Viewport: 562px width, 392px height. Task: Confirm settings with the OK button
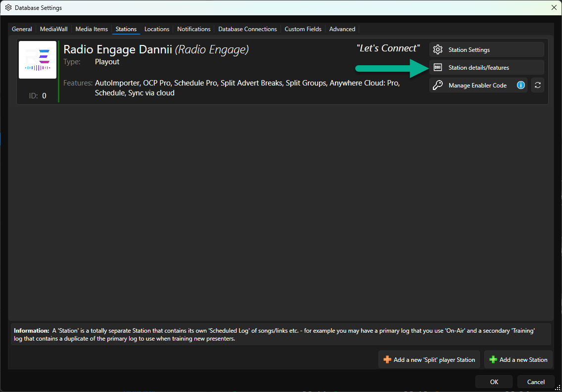[x=494, y=382]
